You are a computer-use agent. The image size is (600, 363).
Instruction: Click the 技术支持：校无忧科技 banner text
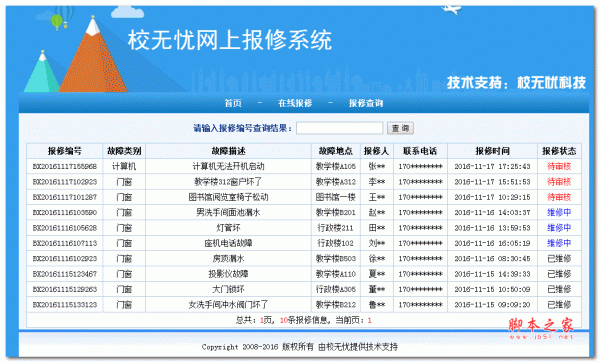(516, 83)
